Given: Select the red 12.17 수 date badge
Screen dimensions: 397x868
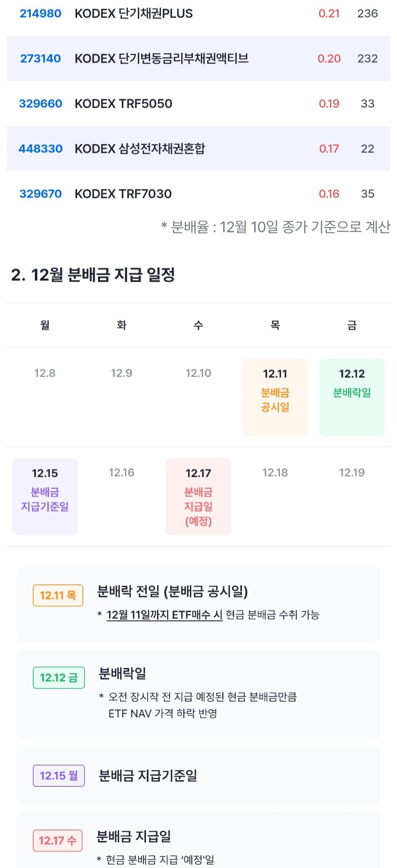Looking at the screenshot, I should (x=57, y=841).
